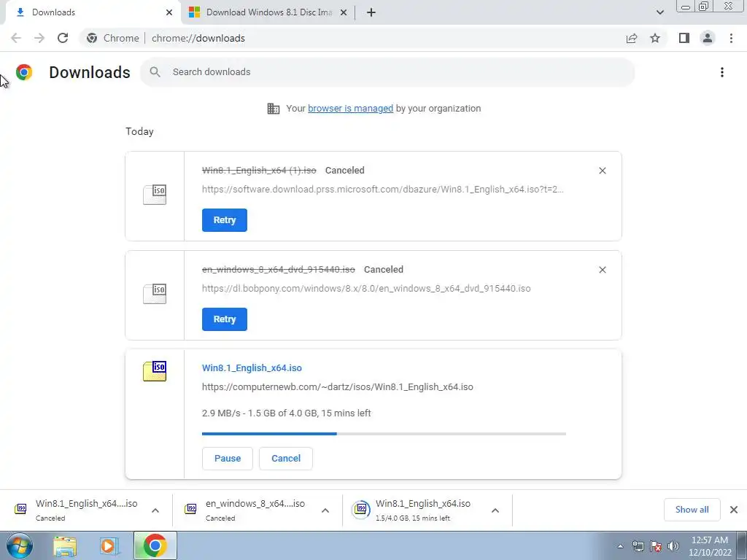
Task: Open the Win8.1_English_x64.iso file name link
Action: 252,368
